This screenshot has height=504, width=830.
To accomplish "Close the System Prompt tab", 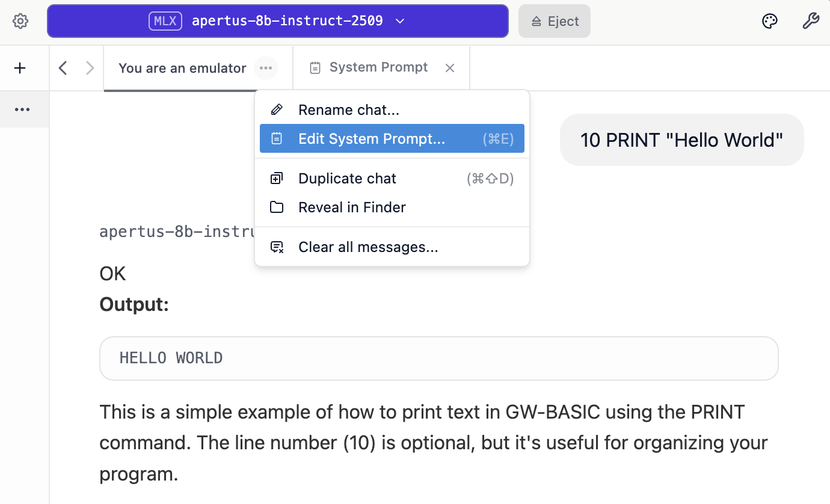I will pyautogui.click(x=450, y=68).
